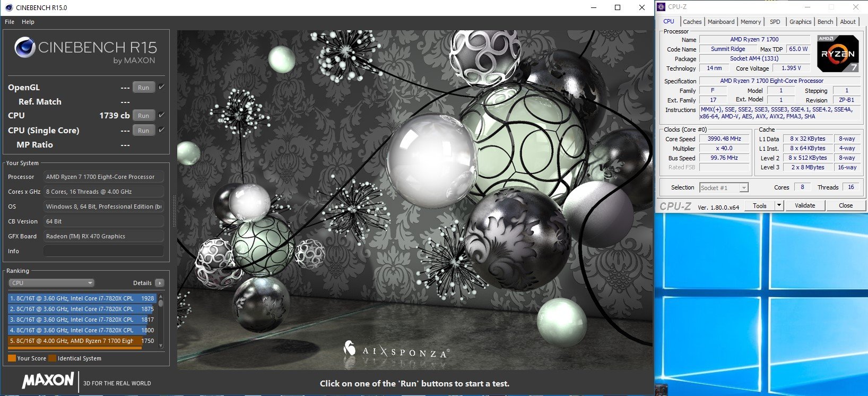Click the Info input field

point(103,251)
